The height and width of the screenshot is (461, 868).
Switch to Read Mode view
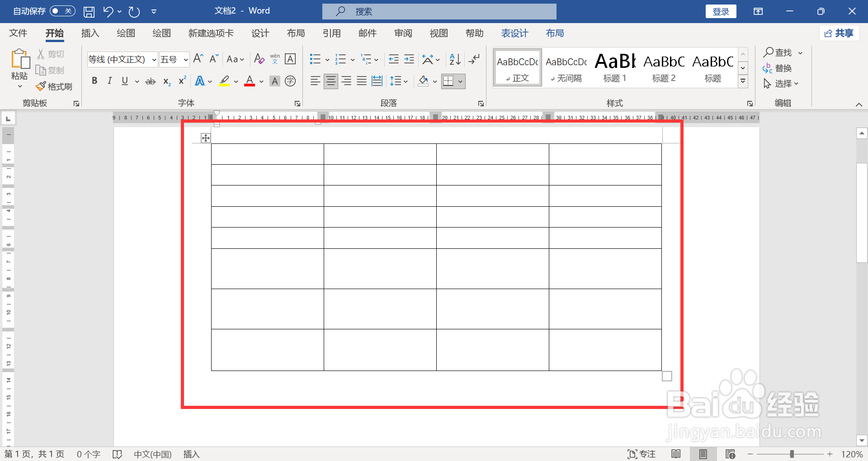click(x=676, y=454)
